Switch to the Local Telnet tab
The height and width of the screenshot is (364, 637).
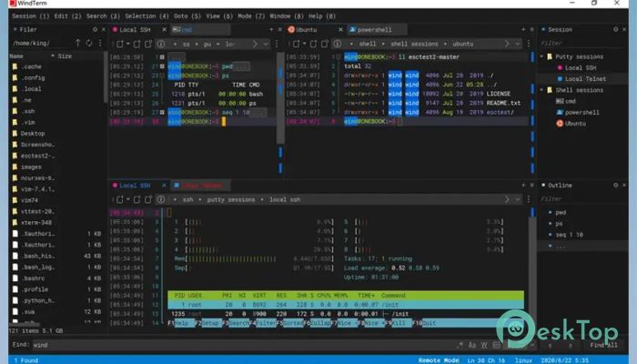[x=201, y=186]
